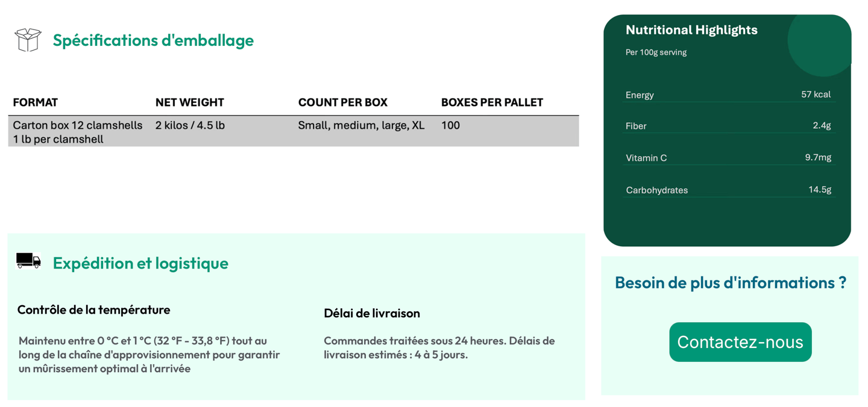Click the open box packaging icon

click(x=28, y=40)
